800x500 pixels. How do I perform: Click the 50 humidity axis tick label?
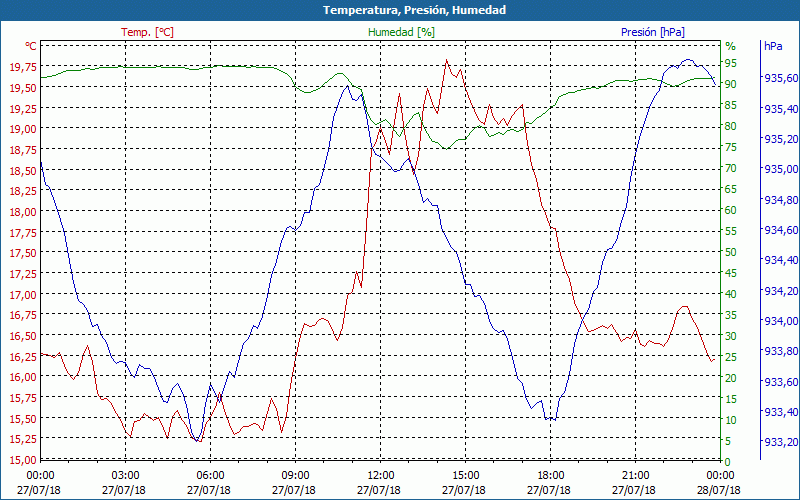[x=731, y=252]
